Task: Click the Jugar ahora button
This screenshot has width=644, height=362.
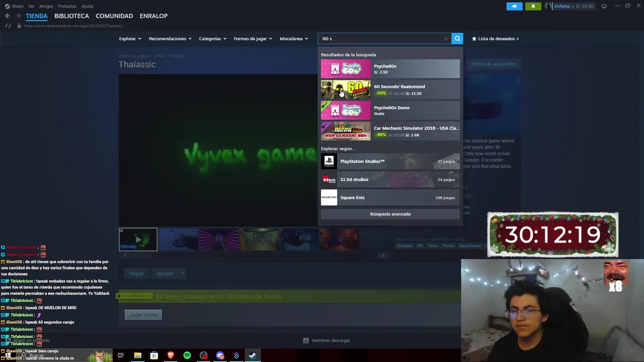Action: coord(143,315)
